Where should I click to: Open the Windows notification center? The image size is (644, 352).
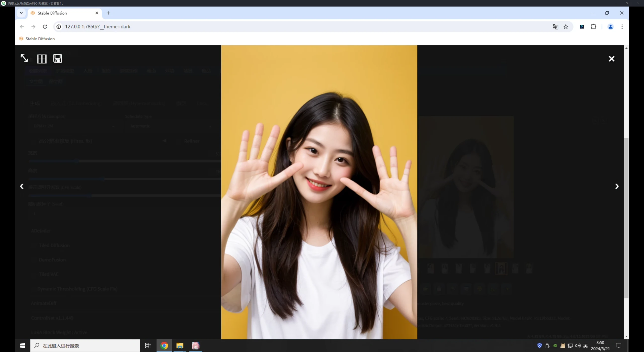tap(619, 346)
